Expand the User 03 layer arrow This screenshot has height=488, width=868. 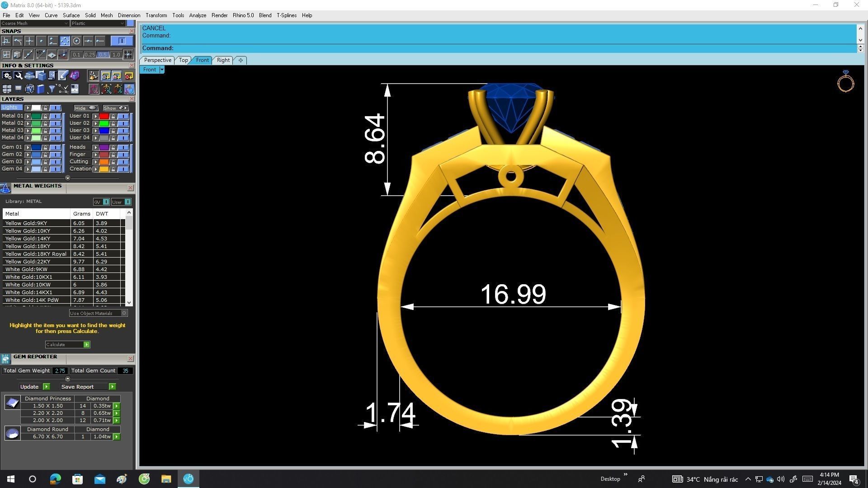(95, 131)
